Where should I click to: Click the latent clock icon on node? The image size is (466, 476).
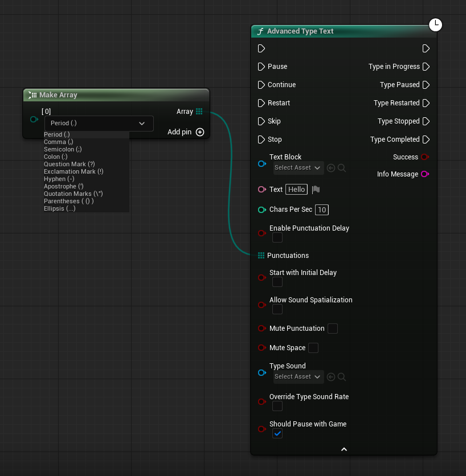click(x=435, y=24)
